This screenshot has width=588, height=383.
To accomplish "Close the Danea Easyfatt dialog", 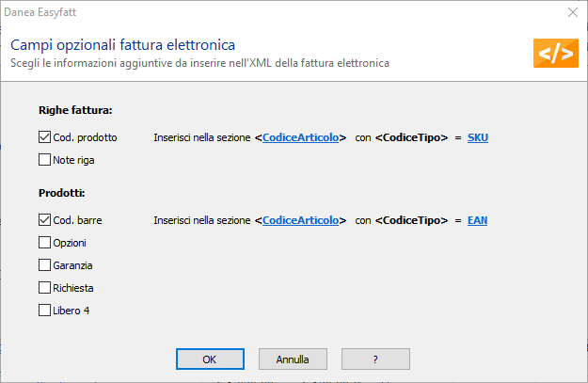I will [573, 12].
